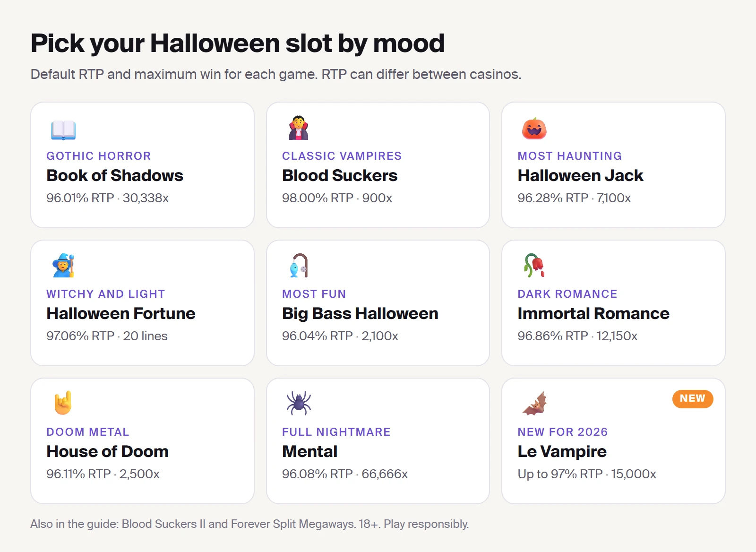Image resolution: width=756 pixels, height=552 pixels.
Task: Open the Big Bass Halloween title
Action: (360, 313)
